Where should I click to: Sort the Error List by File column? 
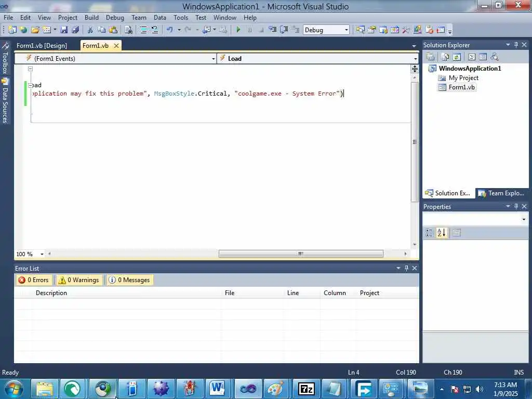[253, 293]
